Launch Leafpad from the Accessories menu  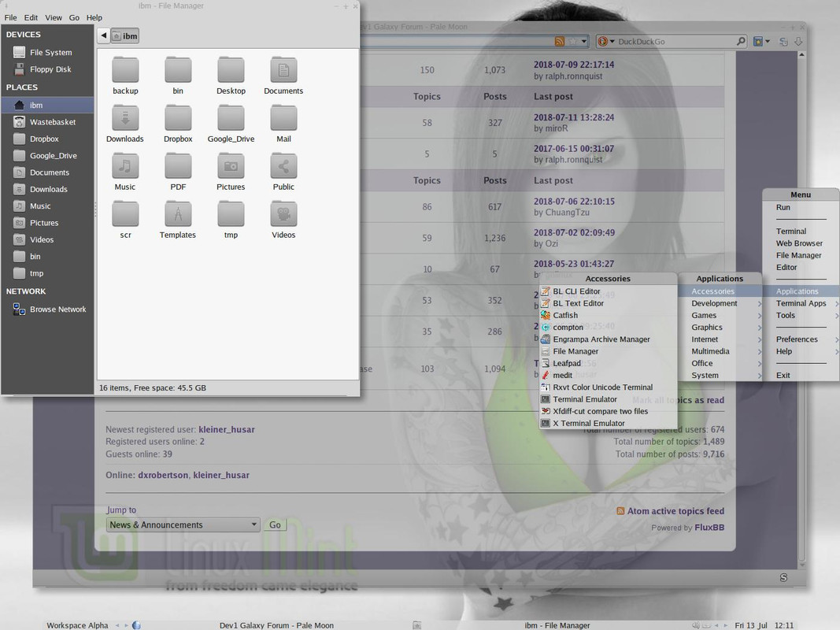608,363
